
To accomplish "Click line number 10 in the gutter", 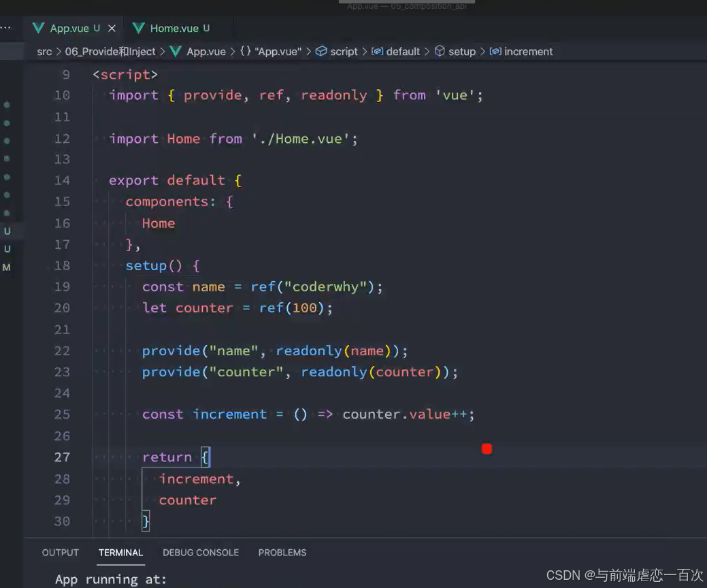I will click(x=62, y=95).
